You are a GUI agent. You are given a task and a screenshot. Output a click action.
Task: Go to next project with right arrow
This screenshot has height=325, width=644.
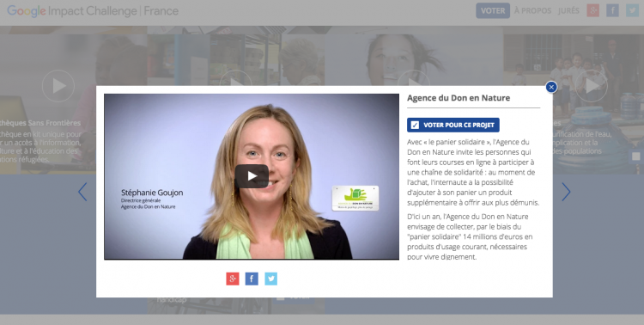pyautogui.click(x=566, y=192)
